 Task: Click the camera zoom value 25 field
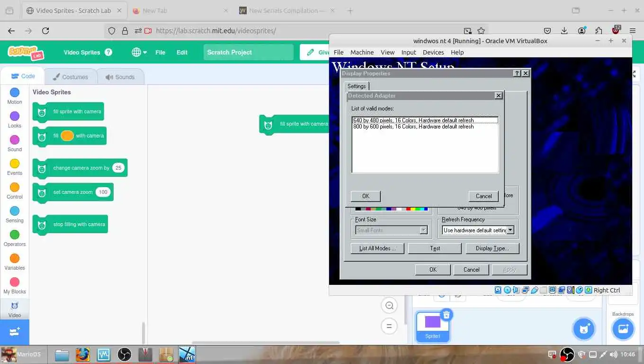coord(118,168)
